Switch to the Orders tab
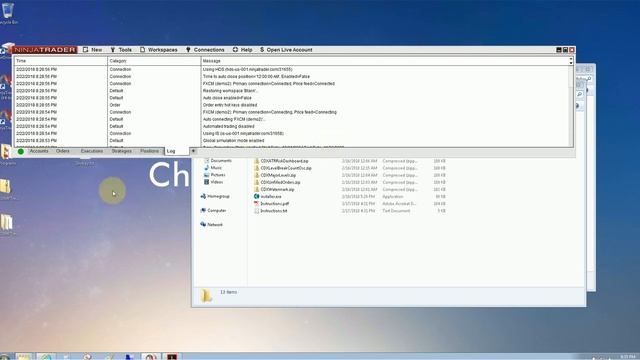 pos(62,151)
